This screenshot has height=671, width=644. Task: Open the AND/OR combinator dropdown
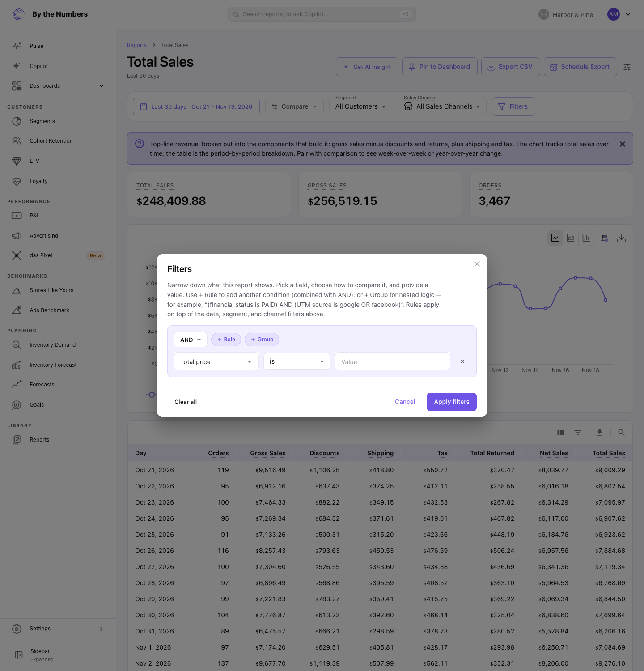tap(191, 340)
